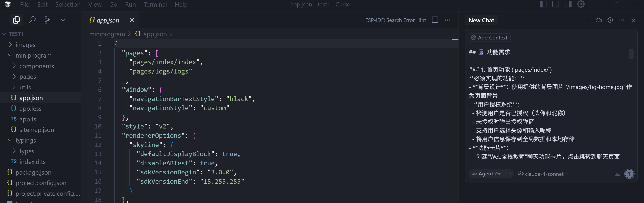Screen dimensions: 644x203
Task: Select the New Chat tab
Action: (x=481, y=20)
